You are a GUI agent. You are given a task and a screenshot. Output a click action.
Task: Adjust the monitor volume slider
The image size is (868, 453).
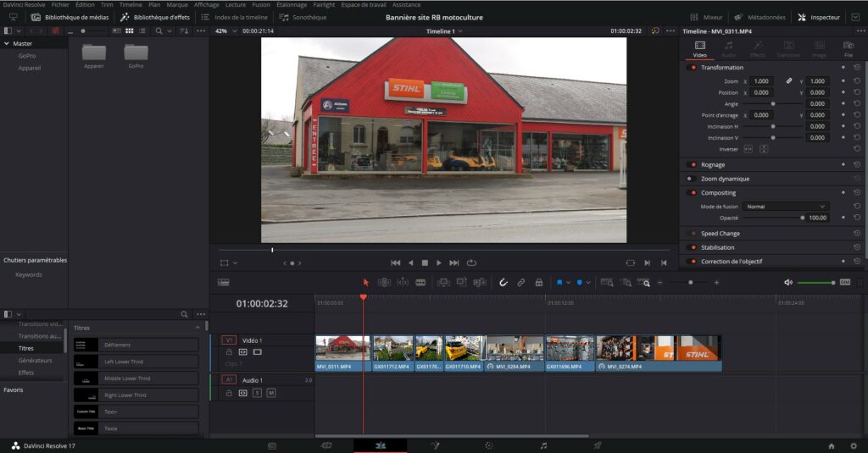pyautogui.click(x=816, y=283)
